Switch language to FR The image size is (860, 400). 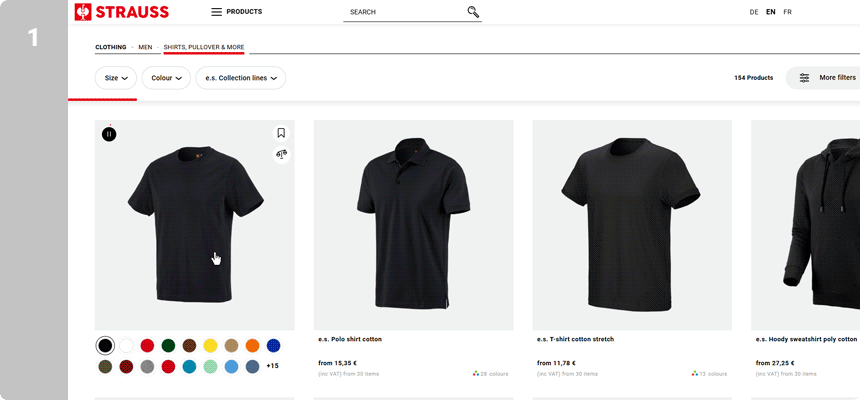tap(787, 12)
